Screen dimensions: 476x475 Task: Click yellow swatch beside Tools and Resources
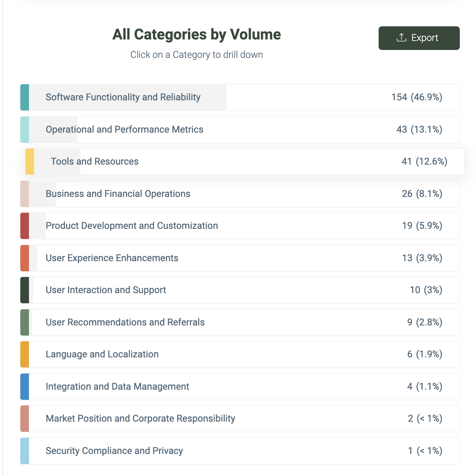tap(30, 162)
